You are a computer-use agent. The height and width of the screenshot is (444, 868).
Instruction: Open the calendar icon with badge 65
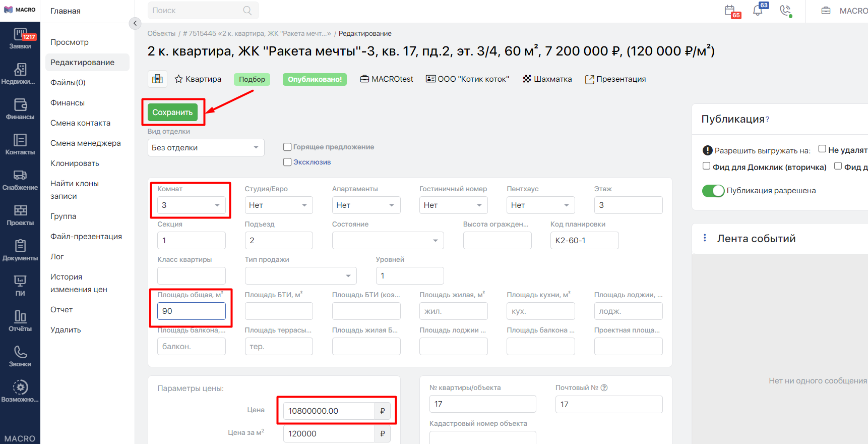[x=729, y=11]
